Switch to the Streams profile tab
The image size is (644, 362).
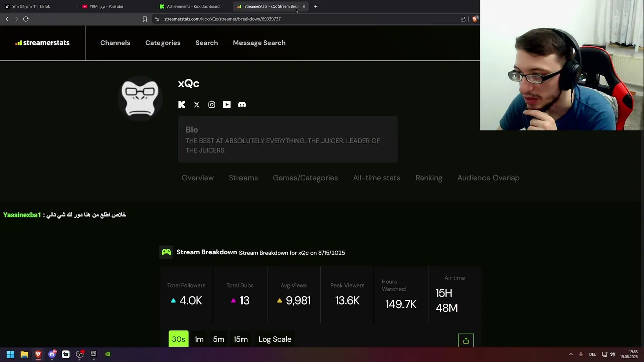click(x=243, y=178)
